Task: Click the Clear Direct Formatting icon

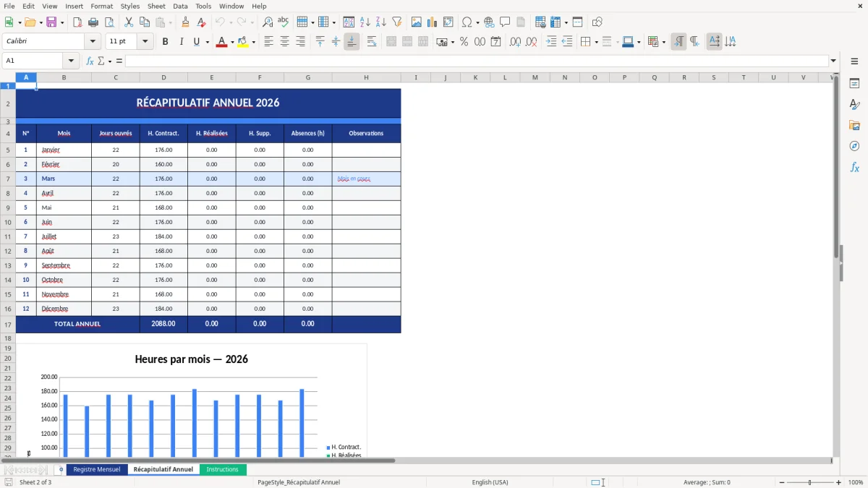Action: [x=202, y=22]
